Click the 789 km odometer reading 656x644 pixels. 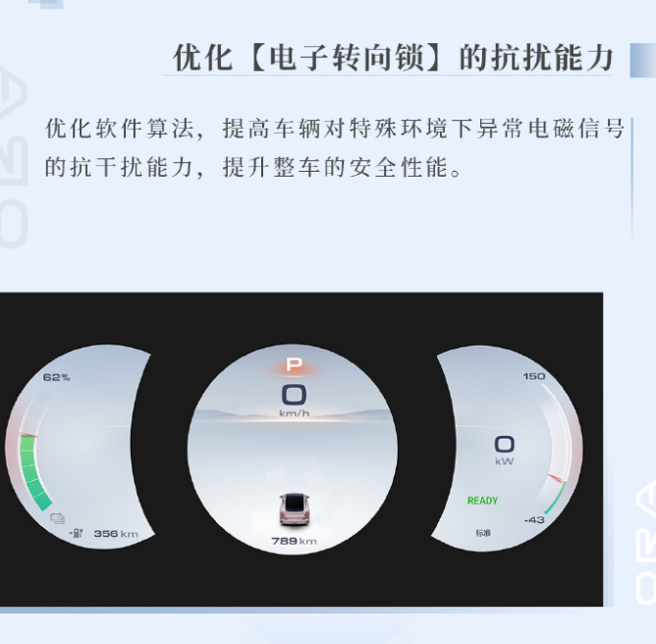point(294,541)
